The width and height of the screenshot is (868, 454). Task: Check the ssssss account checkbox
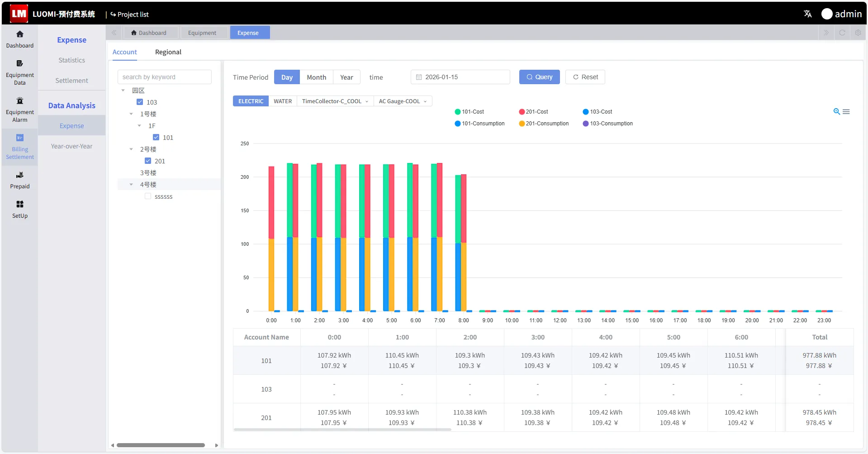[x=148, y=196]
